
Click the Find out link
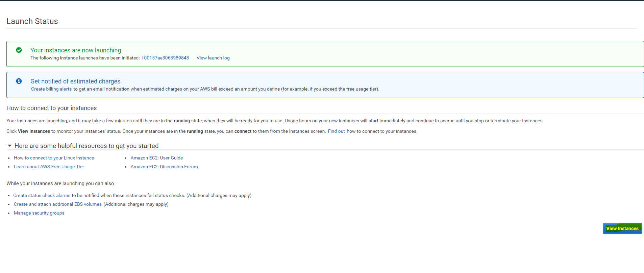336,131
